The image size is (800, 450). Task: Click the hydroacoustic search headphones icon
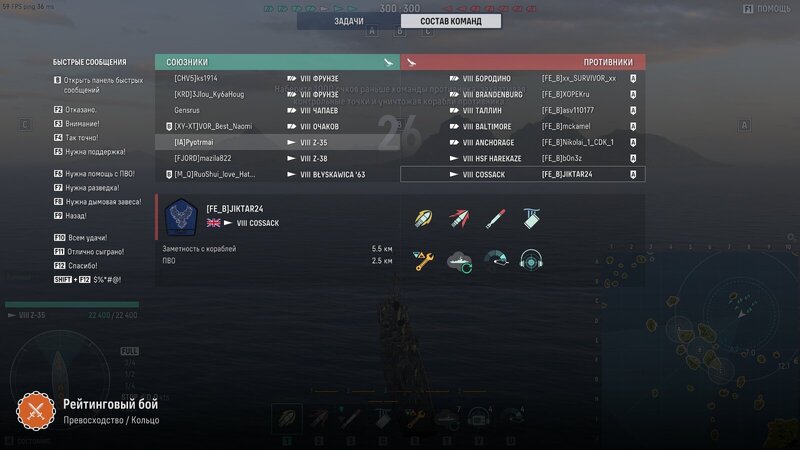click(x=531, y=260)
